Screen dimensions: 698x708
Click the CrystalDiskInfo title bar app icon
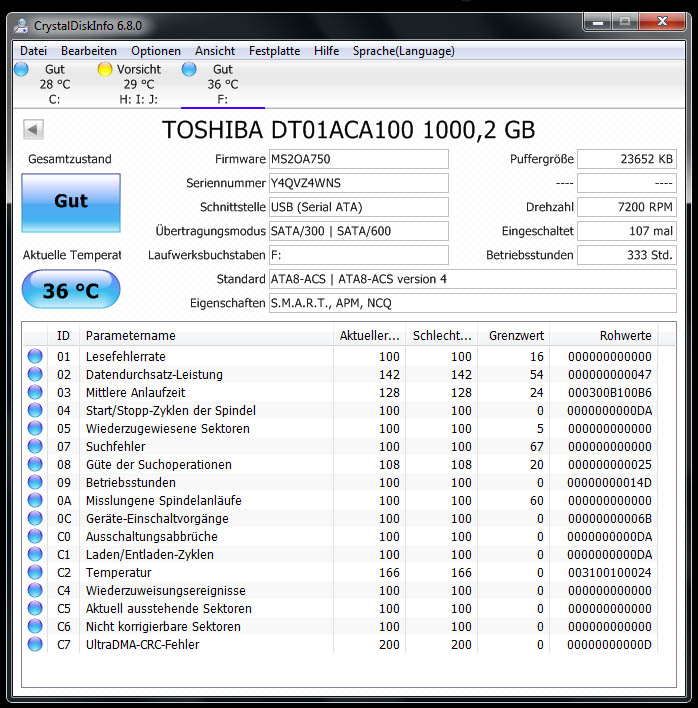21,26
